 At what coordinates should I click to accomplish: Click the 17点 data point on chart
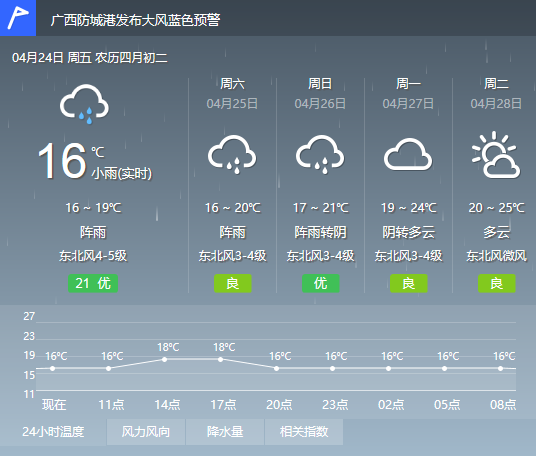coord(220,359)
